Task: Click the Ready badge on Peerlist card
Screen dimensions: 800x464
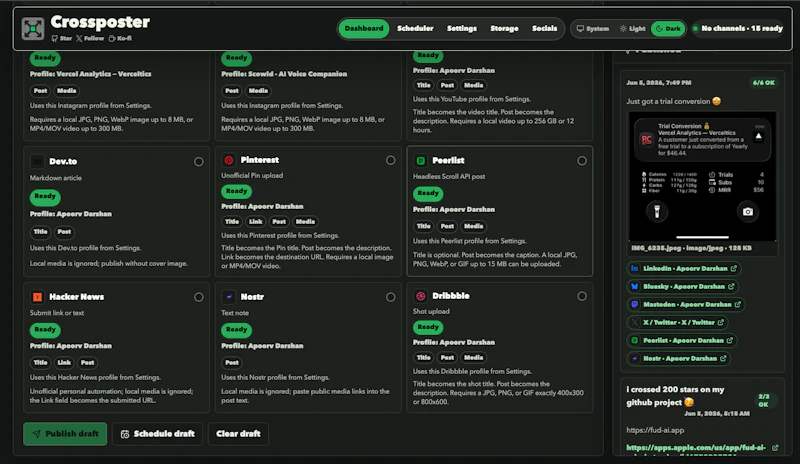Action: [x=428, y=193]
